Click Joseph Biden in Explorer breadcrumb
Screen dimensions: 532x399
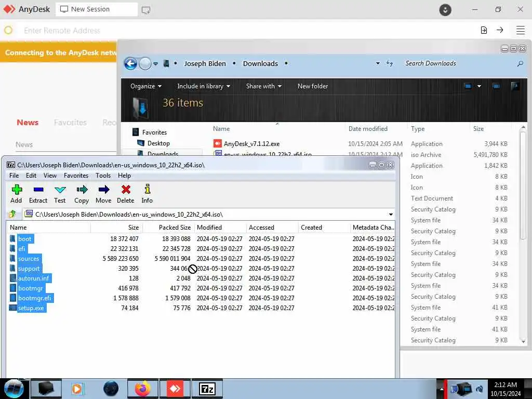click(x=205, y=63)
